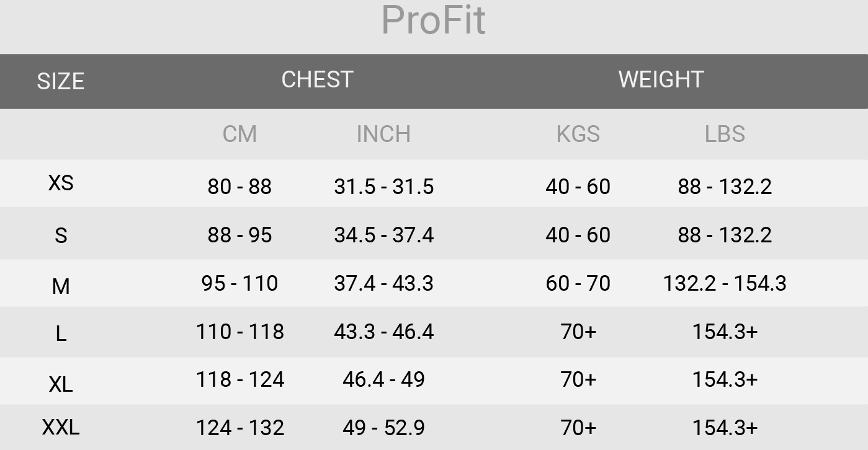The height and width of the screenshot is (450, 868).
Task: Click the 49 - 52.9 inch cell
Action: (x=383, y=428)
